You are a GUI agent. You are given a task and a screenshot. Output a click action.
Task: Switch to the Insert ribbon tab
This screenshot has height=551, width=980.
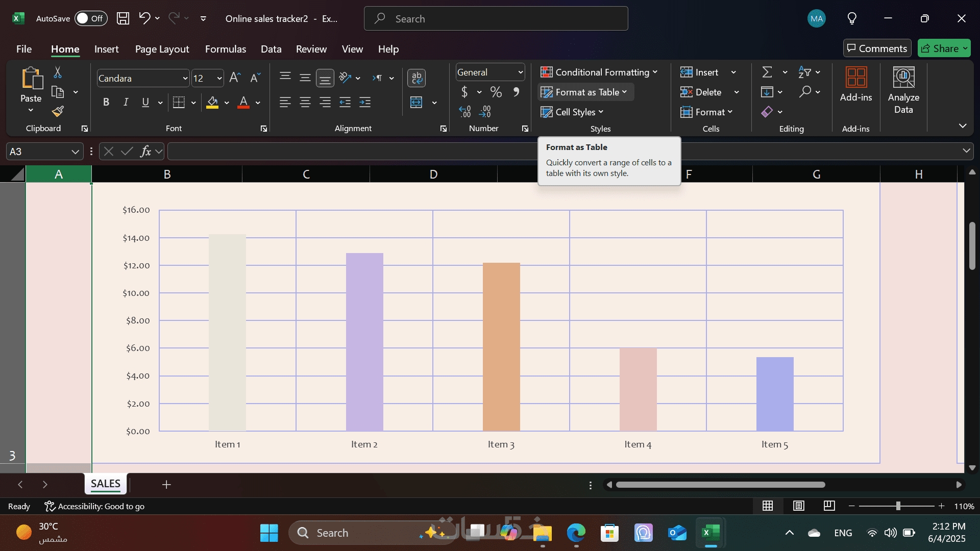(x=106, y=49)
